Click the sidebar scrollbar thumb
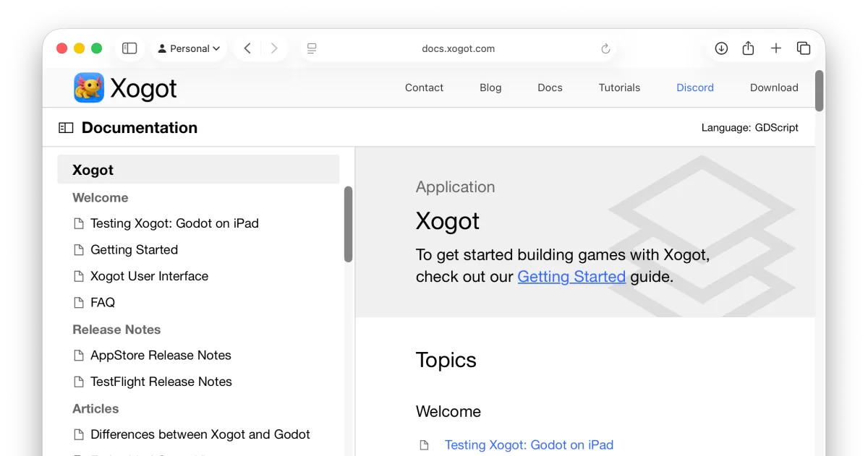 coord(349,220)
